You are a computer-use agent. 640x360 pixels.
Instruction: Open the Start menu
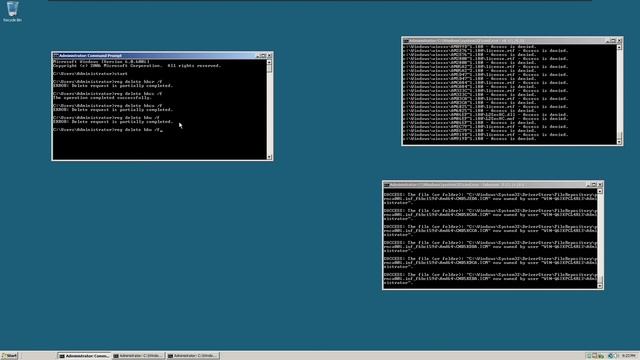[x=9, y=356]
